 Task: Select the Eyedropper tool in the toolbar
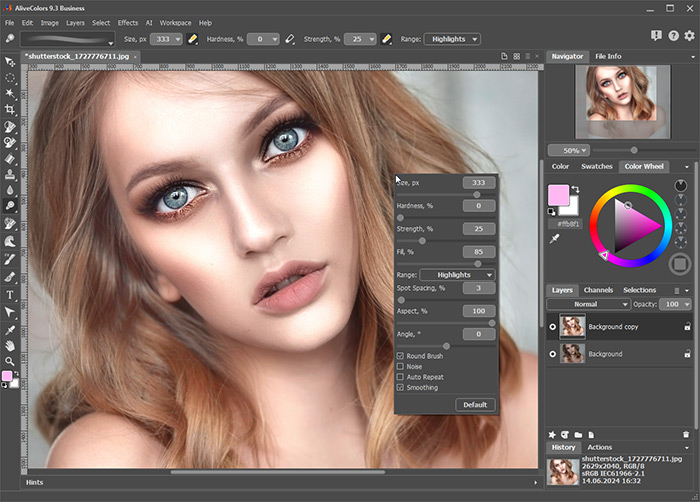coord(9,330)
